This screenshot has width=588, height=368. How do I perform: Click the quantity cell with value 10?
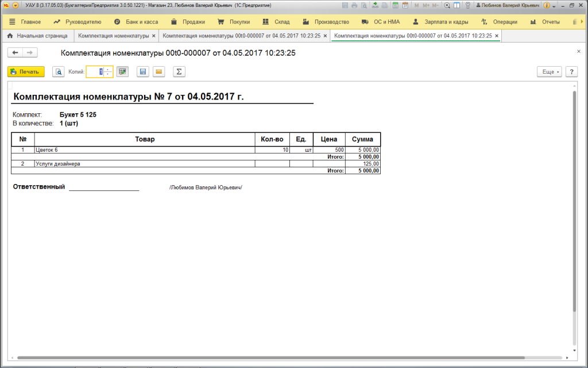(272, 150)
